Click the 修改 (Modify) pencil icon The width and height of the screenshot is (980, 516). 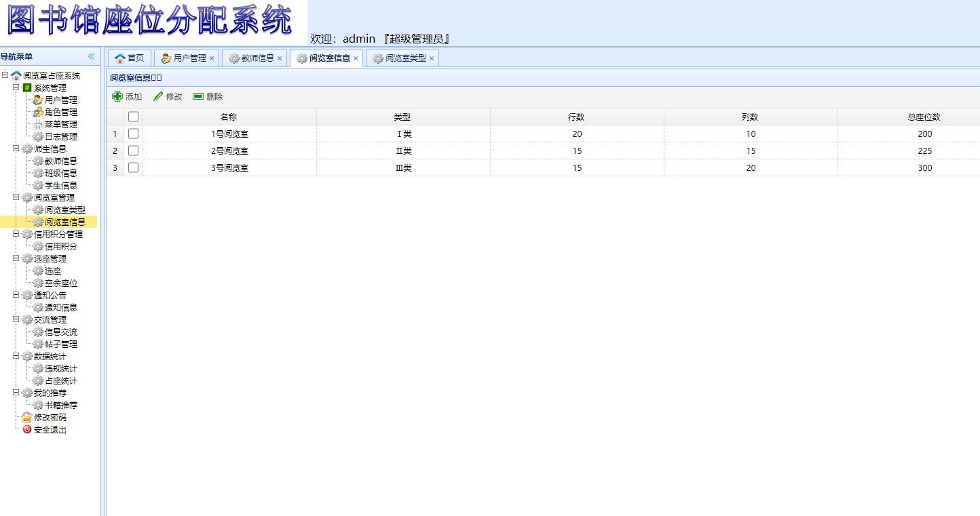click(x=157, y=96)
